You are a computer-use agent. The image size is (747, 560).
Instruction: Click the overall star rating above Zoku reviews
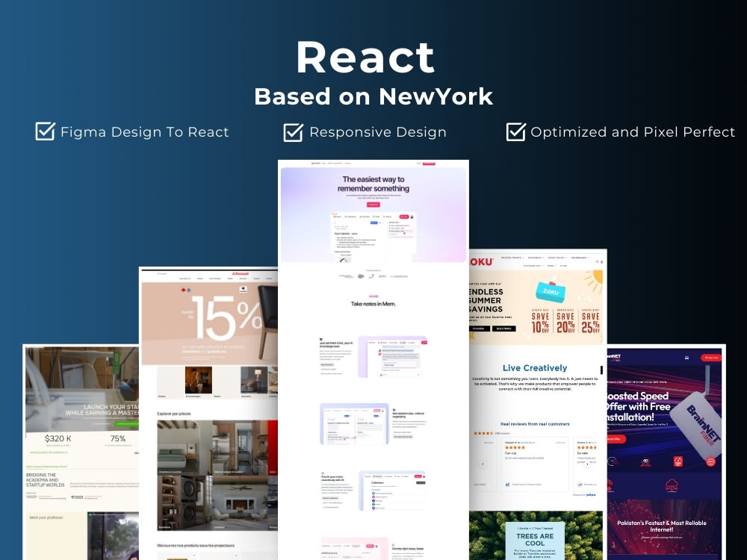tap(484, 433)
